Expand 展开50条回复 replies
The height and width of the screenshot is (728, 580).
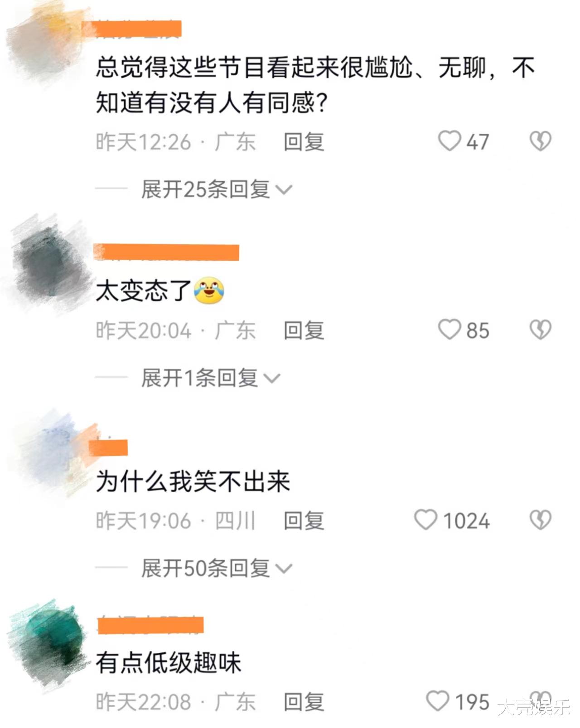pyautogui.click(x=217, y=568)
